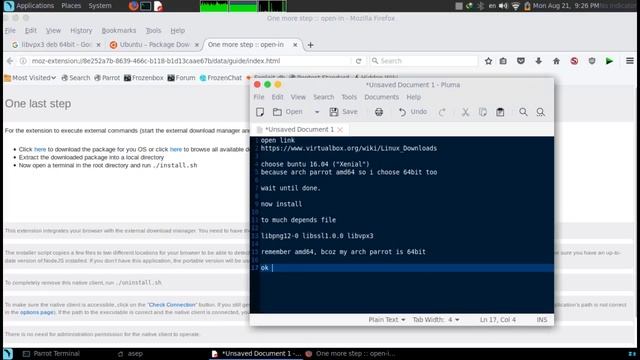Copy selection with Pluma's copy icon
The image size is (640, 360).
tap(482, 112)
